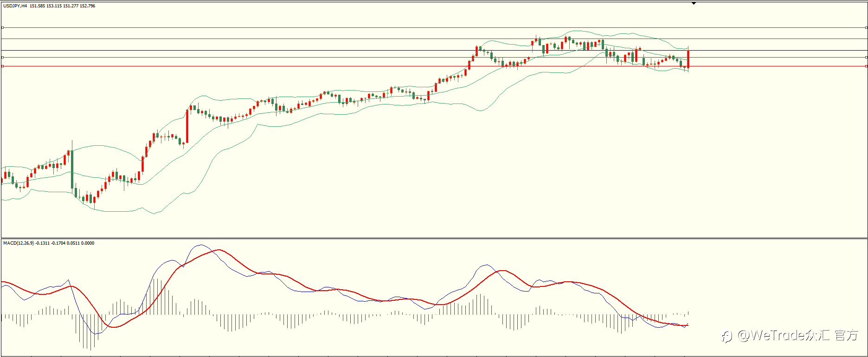Select the left handle of the lowest red horizontal line

click(2, 66)
